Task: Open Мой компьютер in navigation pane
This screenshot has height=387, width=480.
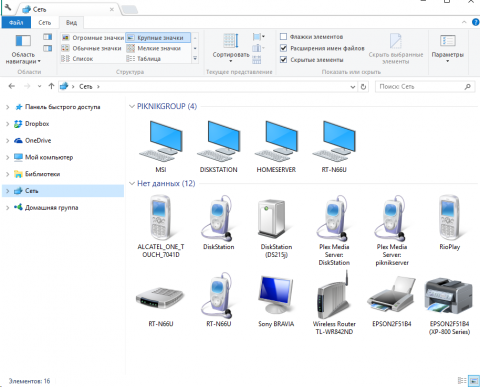Action: [43, 157]
